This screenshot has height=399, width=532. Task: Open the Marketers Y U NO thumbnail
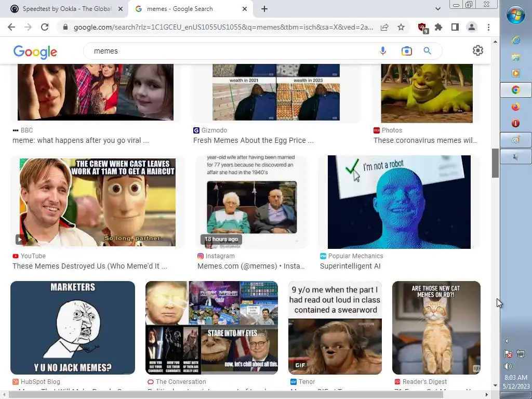(x=73, y=328)
